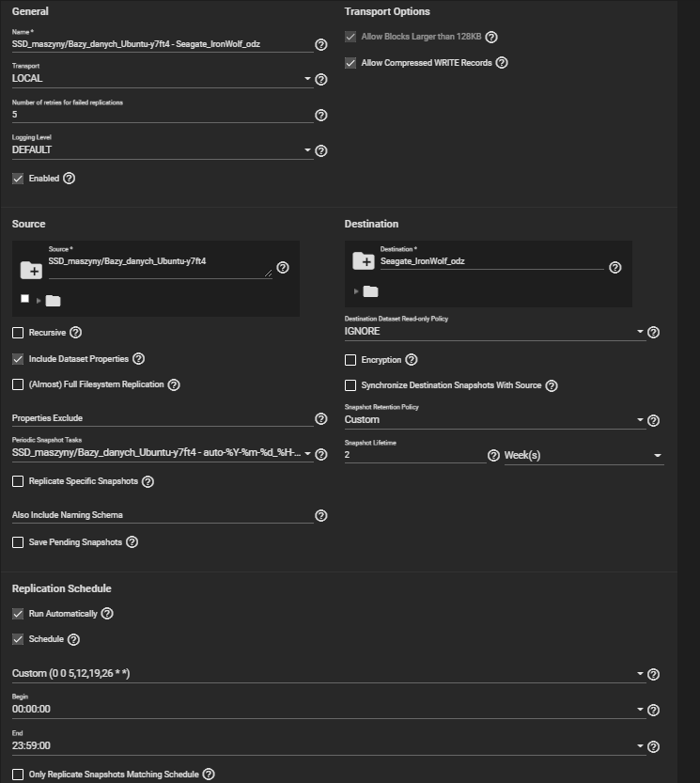The image size is (700, 783).
Task: Uncheck Run Automatically
Action: (x=18, y=614)
